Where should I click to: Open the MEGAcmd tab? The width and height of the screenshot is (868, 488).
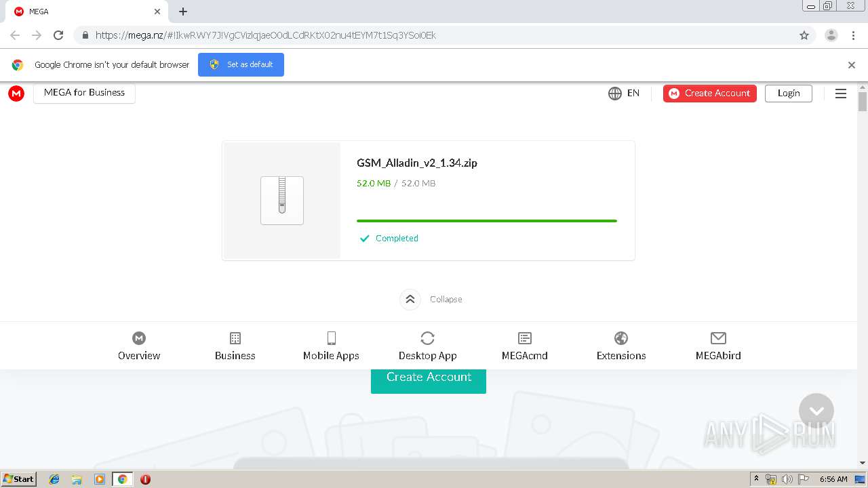tap(525, 346)
